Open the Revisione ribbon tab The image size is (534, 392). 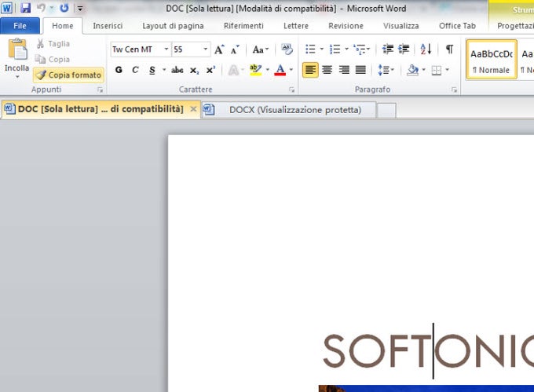pyautogui.click(x=346, y=26)
